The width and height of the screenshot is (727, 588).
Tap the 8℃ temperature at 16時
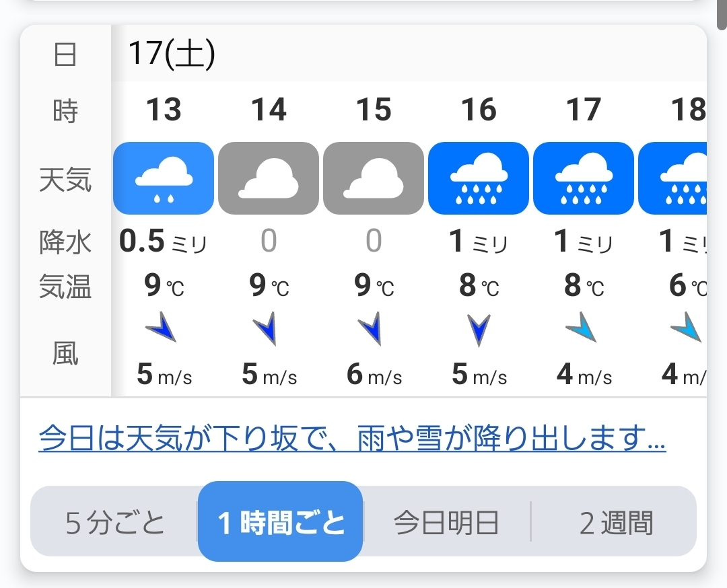pyautogui.click(x=479, y=287)
